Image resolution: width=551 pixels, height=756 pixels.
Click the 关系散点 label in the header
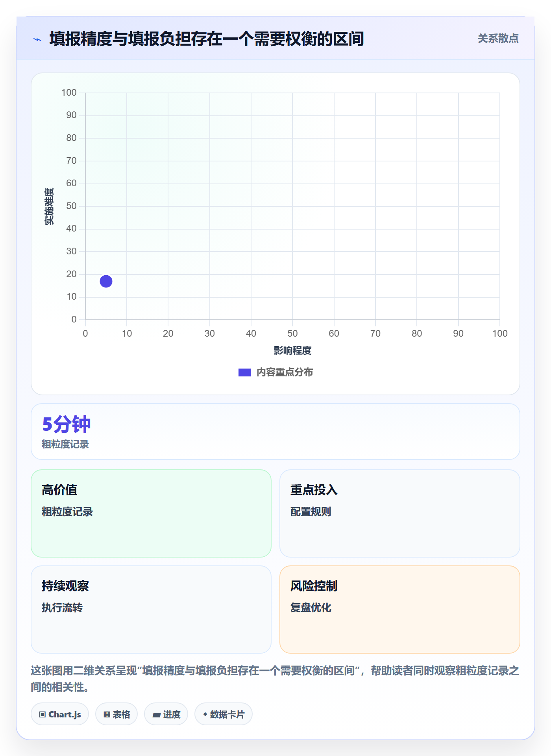498,39
